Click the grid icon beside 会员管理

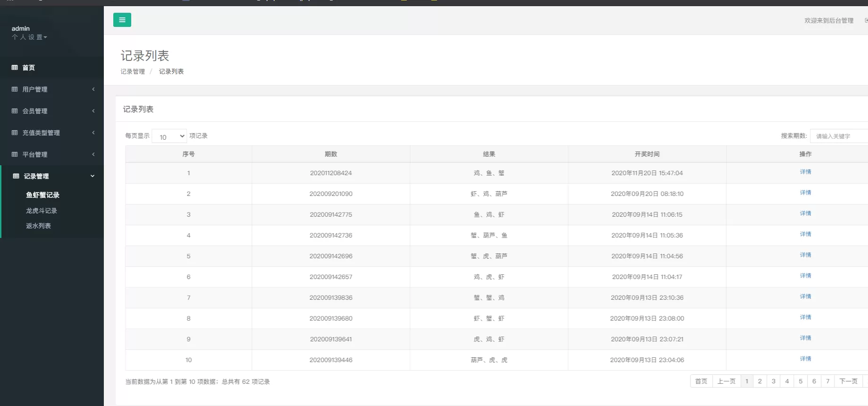15,111
